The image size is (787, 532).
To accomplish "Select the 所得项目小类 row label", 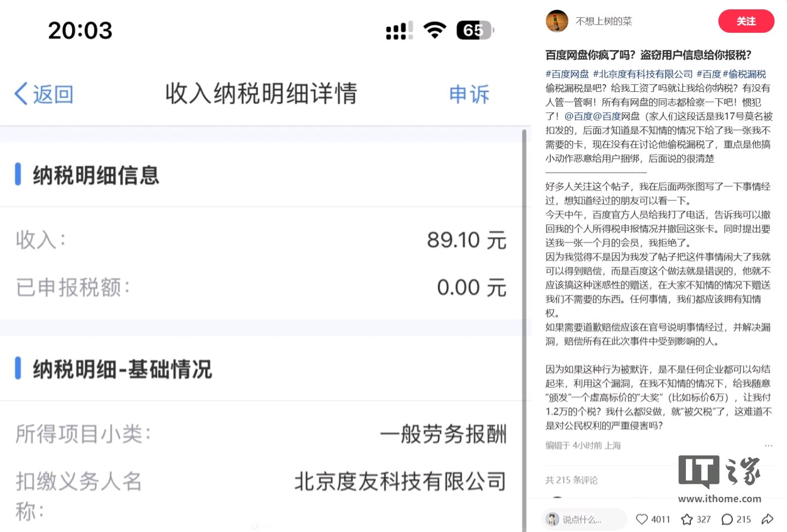I will click(x=83, y=434).
